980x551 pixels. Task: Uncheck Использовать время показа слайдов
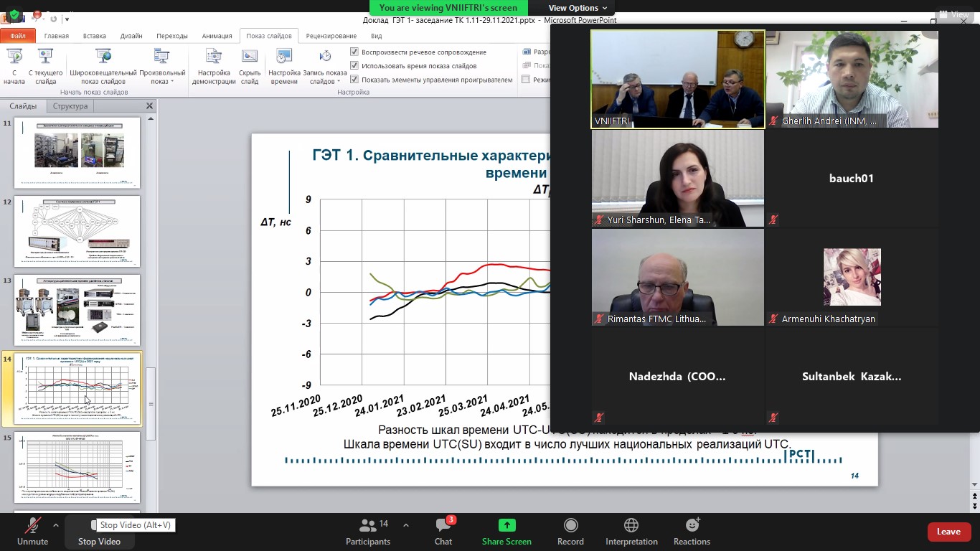[x=354, y=65]
